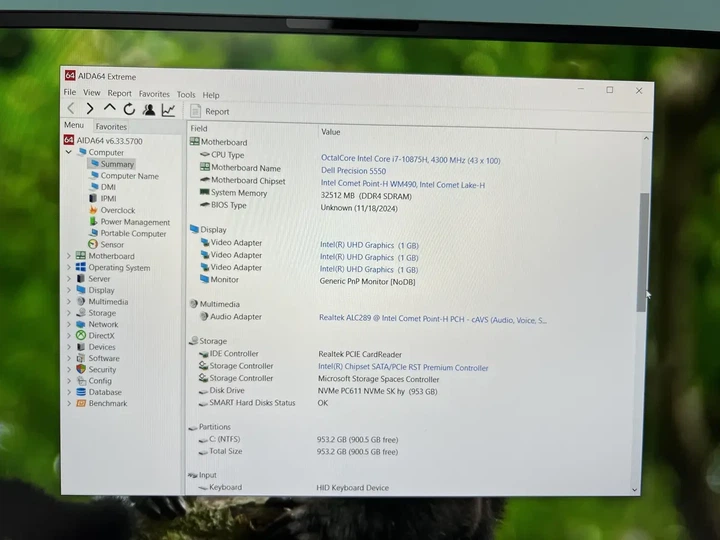This screenshot has width=720, height=540.
Task: Open the user/Manage icon in toolbar
Action: (x=149, y=110)
